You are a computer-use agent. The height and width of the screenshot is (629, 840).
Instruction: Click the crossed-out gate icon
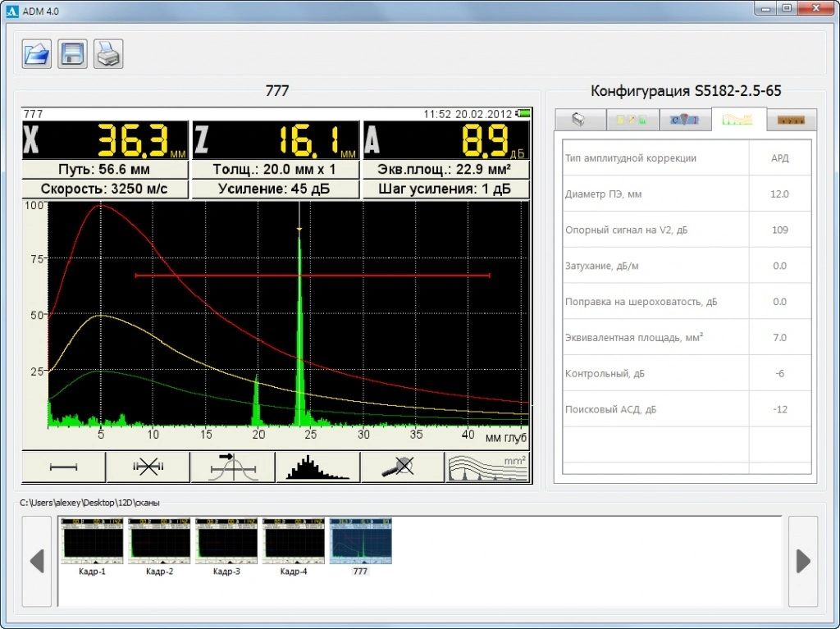point(148,467)
